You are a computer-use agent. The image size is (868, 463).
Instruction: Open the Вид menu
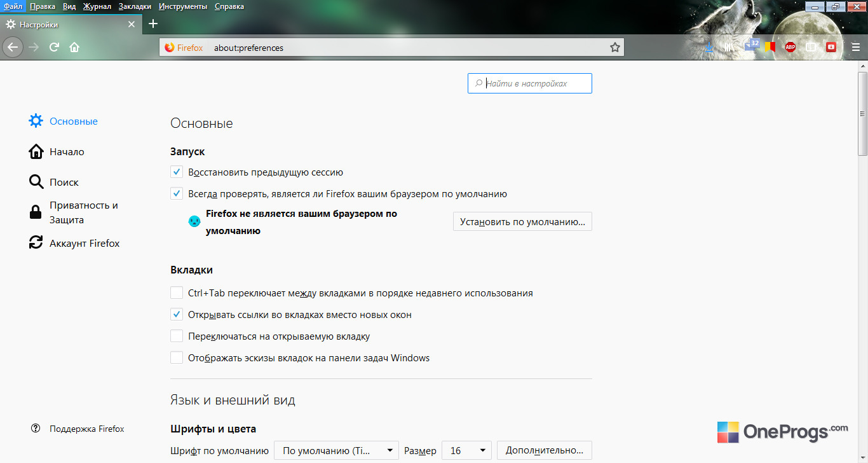[69, 6]
